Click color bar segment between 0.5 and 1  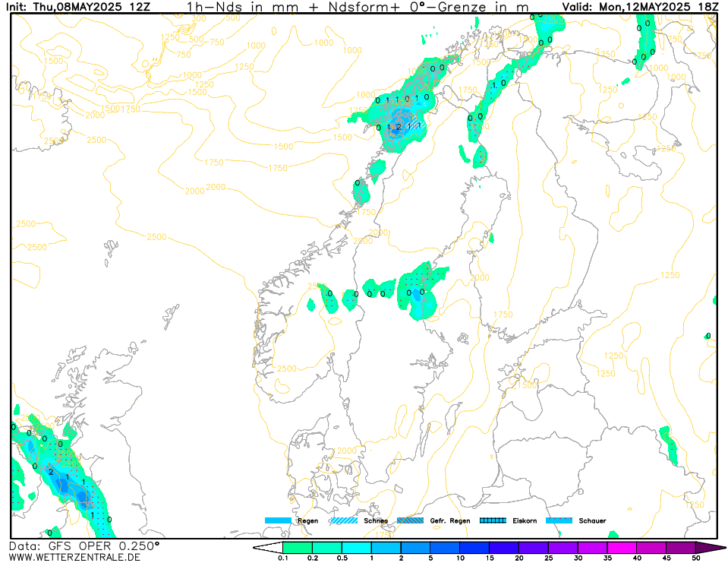pos(357,548)
